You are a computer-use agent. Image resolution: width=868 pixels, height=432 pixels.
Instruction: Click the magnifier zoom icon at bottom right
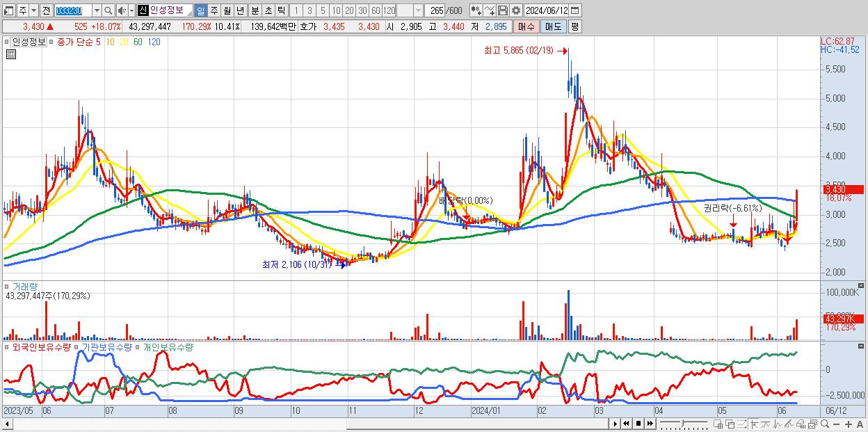(x=825, y=424)
